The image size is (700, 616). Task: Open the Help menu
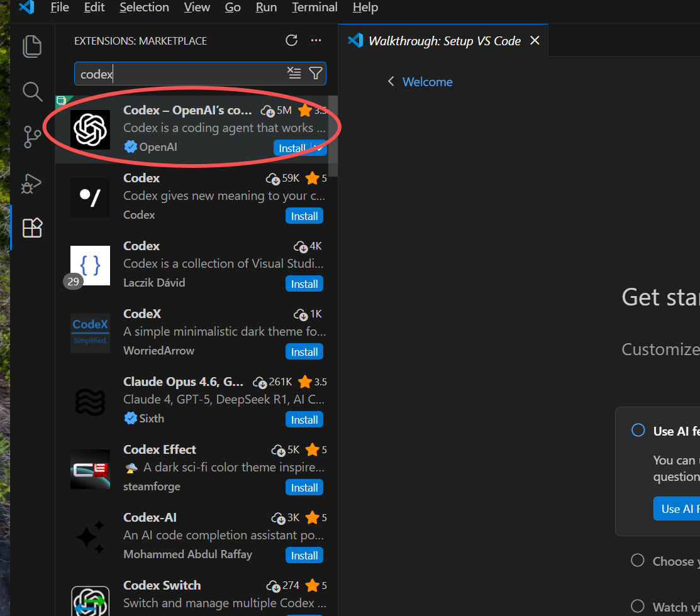[x=365, y=7]
